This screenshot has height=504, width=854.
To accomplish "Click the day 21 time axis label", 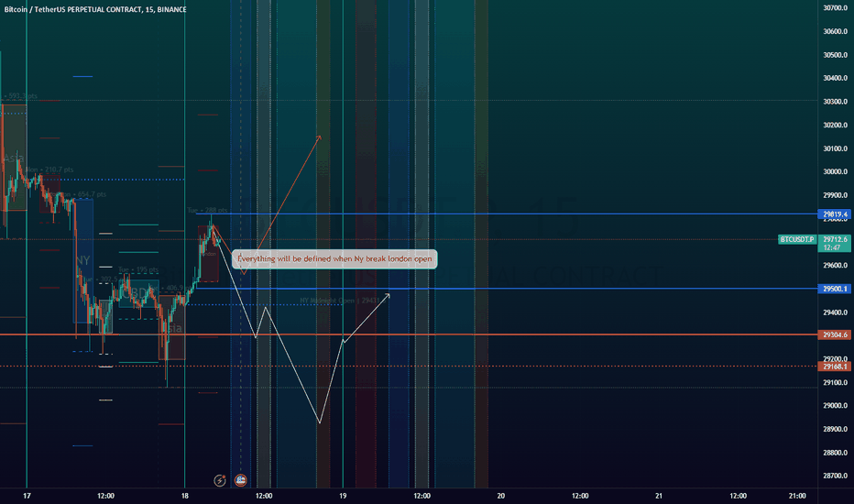I will (659, 496).
